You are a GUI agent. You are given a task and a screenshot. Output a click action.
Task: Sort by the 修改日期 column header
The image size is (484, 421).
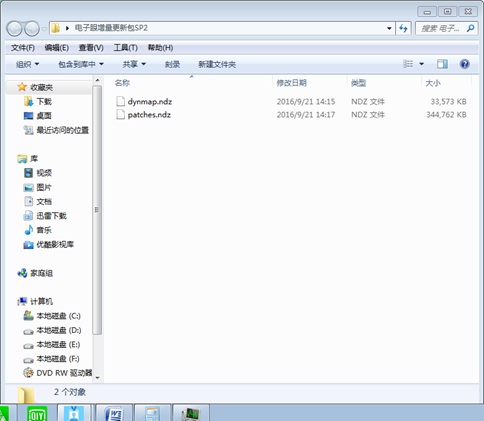coord(292,83)
